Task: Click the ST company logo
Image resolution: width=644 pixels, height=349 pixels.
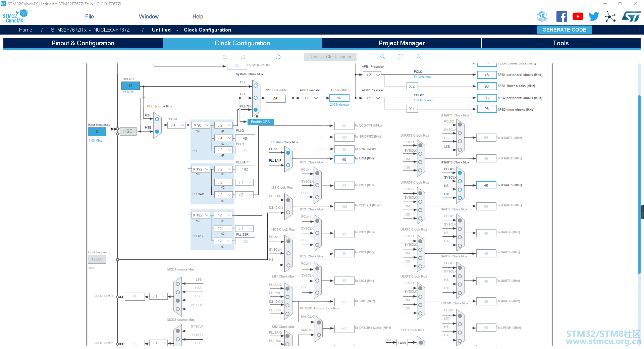Action: (x=631, y=16)
